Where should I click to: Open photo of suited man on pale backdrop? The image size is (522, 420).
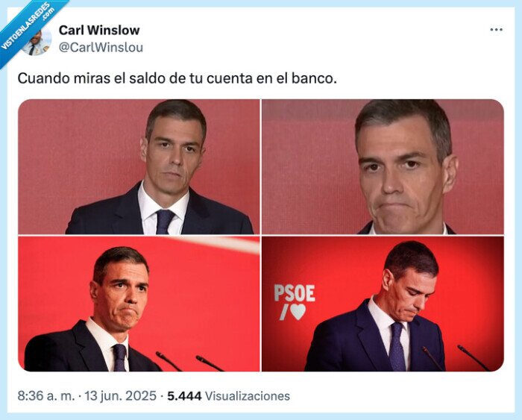[x=139, y=166]
